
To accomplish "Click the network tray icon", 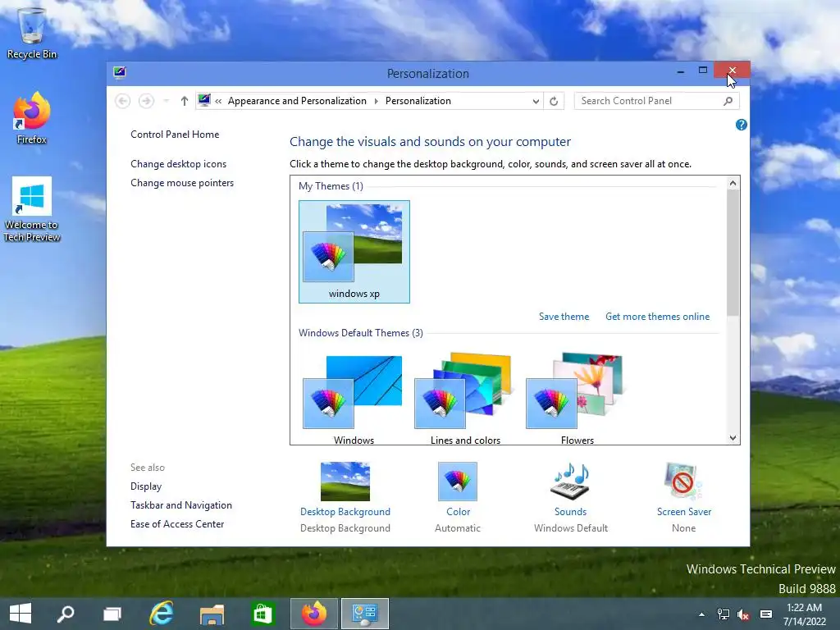I will click(723, 614).
